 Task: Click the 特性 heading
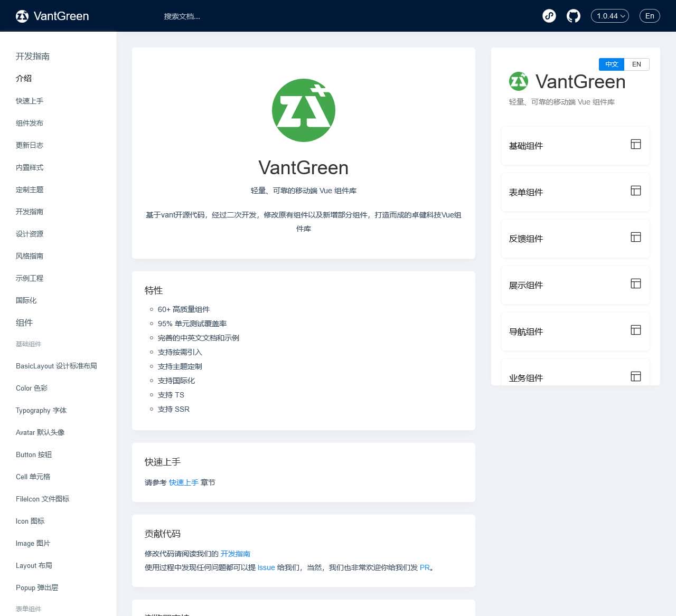click(154, 290)
